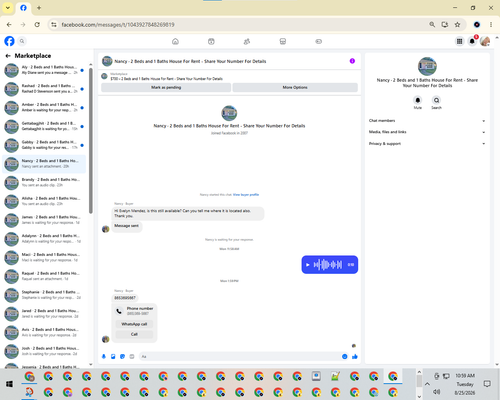This screenshot has height=400, width=500.
Task: Open the Brandy conversation
Action: [44, 182]
